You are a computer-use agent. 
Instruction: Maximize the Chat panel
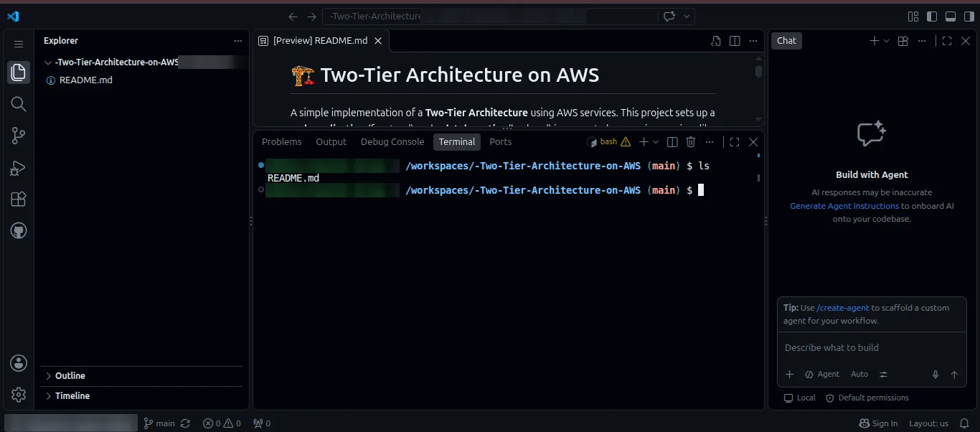point(947,41)
